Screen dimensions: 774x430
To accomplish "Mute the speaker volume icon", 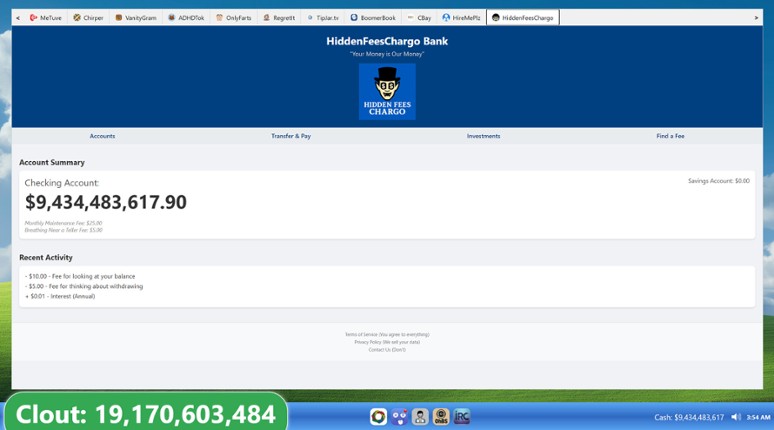I will tap(736, 417).
